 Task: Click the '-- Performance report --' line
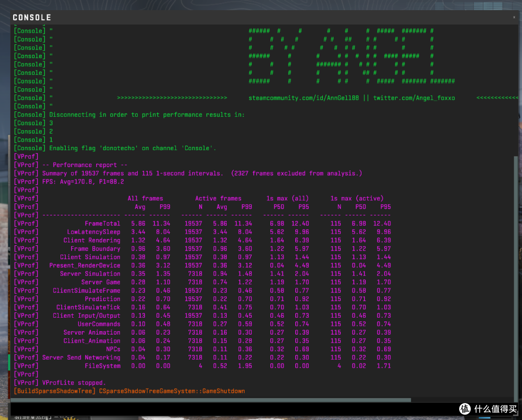[x=71, y=165]
